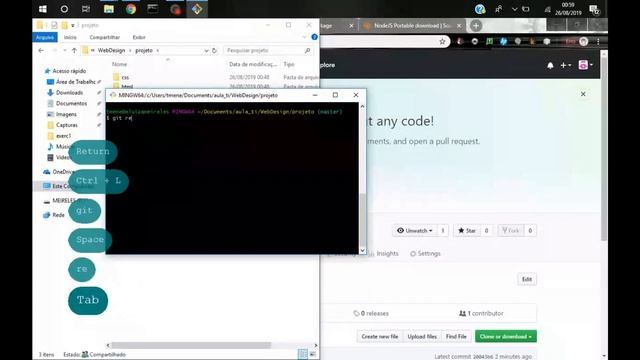This screenshot has height=360, width=640.
Task: Open File Explorer from the taskbar
Action: (109, 9)
